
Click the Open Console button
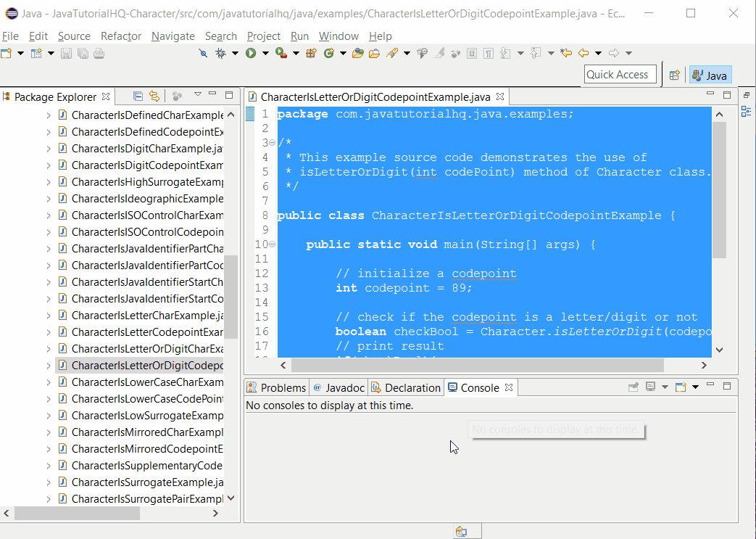681,387
